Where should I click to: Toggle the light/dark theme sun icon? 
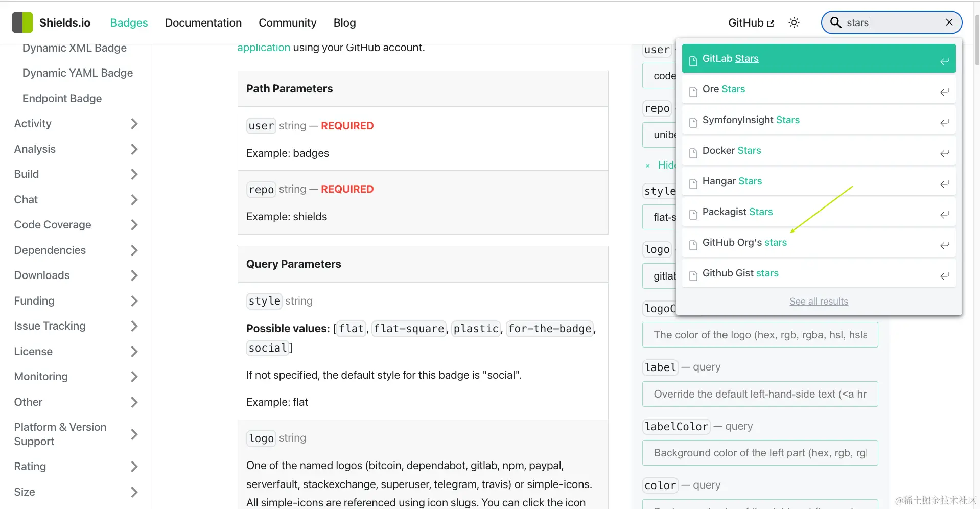click(x=794, y=22)
